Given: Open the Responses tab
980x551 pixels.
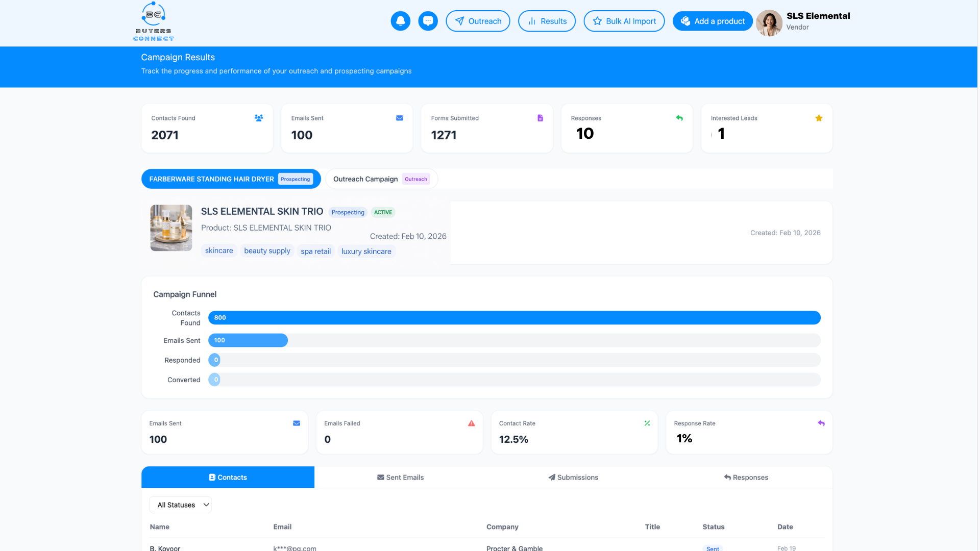Looking at the screenshot, I should [746, 477].
